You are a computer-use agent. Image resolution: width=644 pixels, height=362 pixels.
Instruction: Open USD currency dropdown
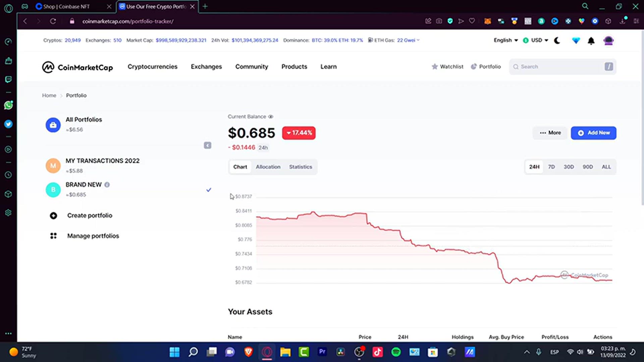click(x=536, y=40)
